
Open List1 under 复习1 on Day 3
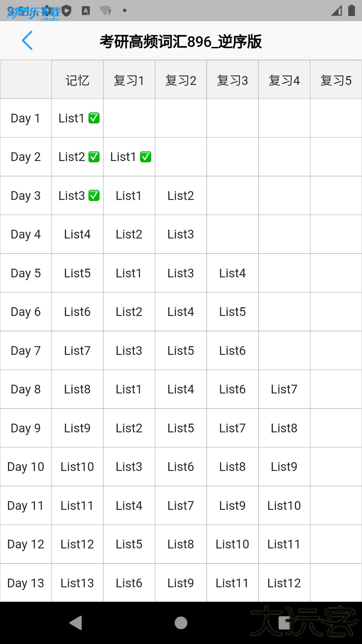(x=129, y=196)
